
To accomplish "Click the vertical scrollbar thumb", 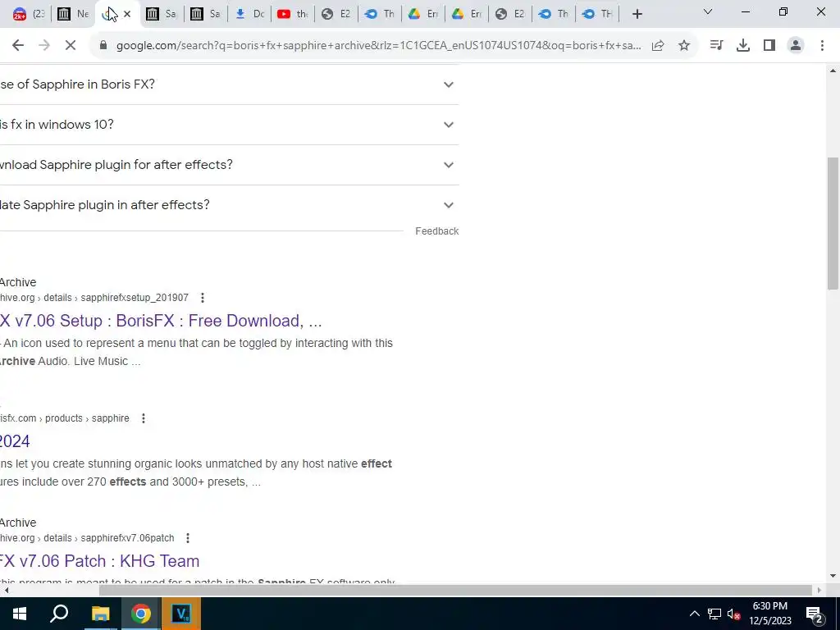I will [x=833, y=223].
